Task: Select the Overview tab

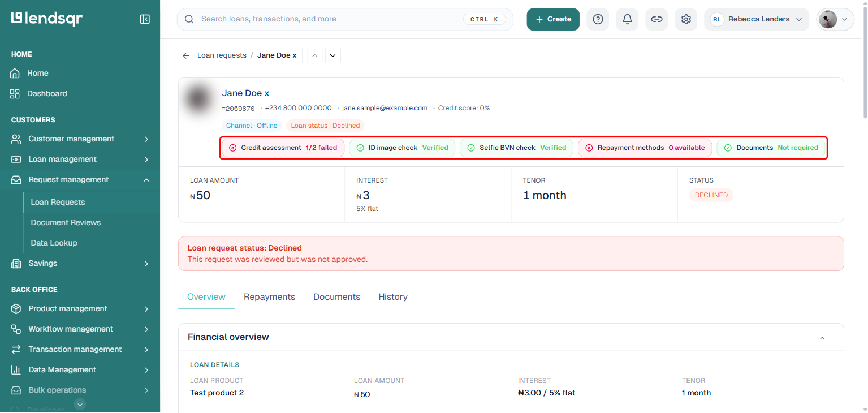Action: (206, 297)
